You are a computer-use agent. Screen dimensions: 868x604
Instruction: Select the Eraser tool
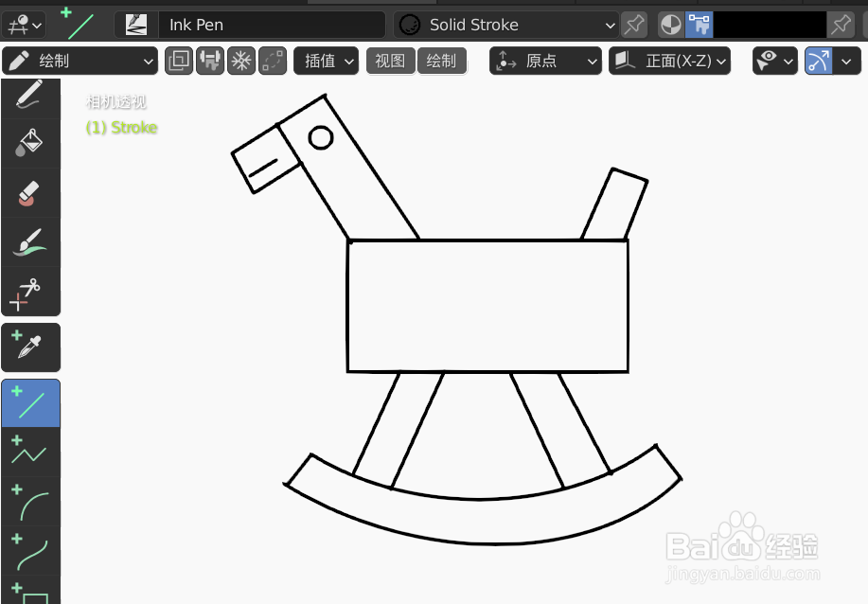(30, 192)
